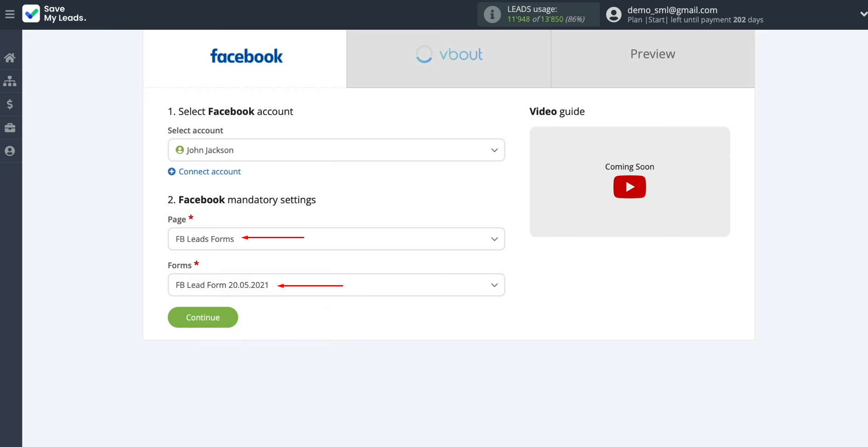Expand the account menu chevron in header

point(863,14)
